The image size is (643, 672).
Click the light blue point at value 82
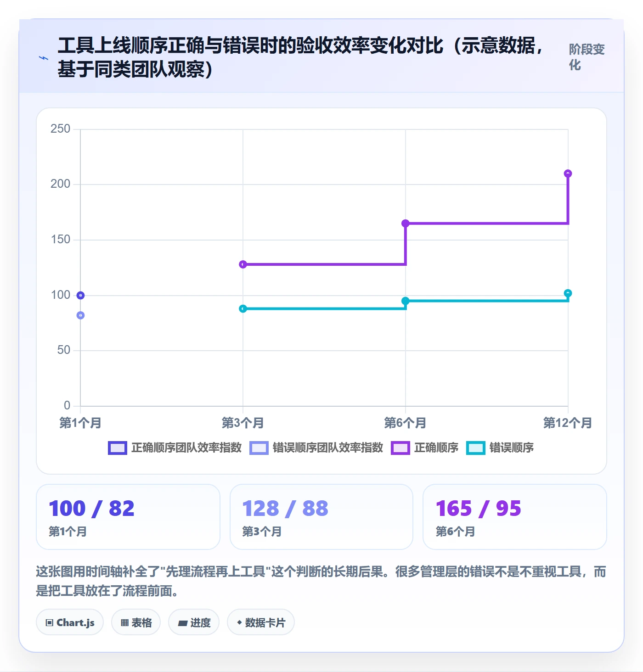pos(80,315)
